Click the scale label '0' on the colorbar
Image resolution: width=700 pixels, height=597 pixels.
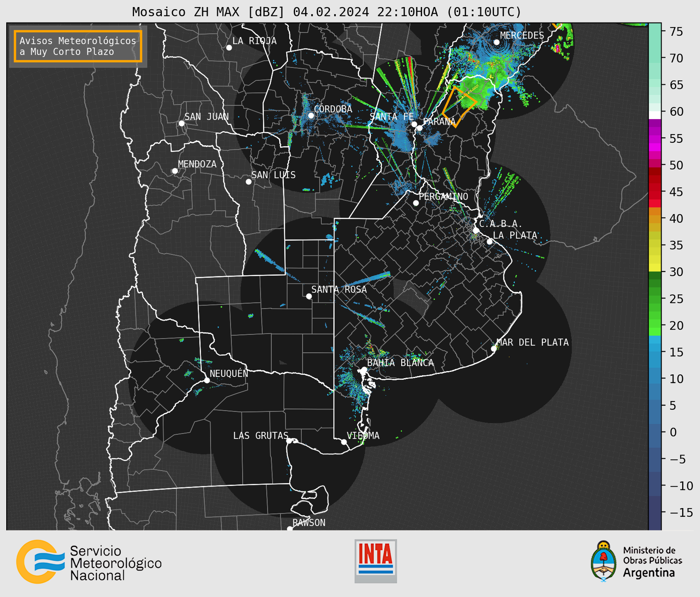coord(673,433)
